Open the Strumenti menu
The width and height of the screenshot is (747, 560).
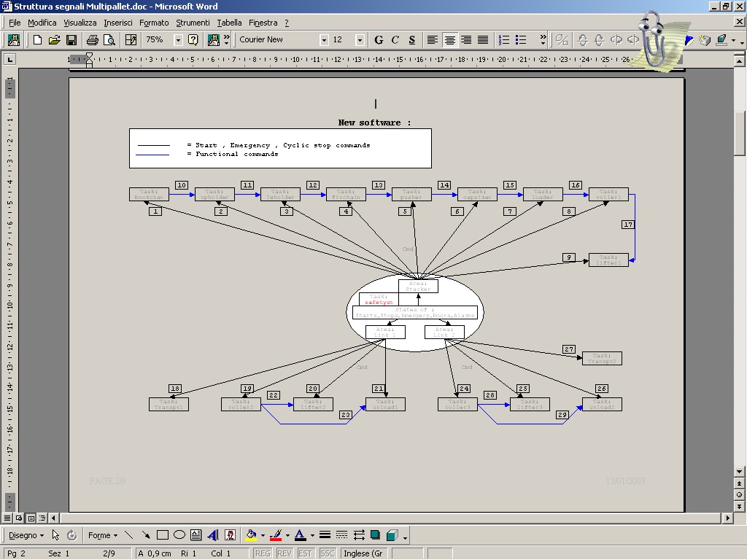coord(193,23)
